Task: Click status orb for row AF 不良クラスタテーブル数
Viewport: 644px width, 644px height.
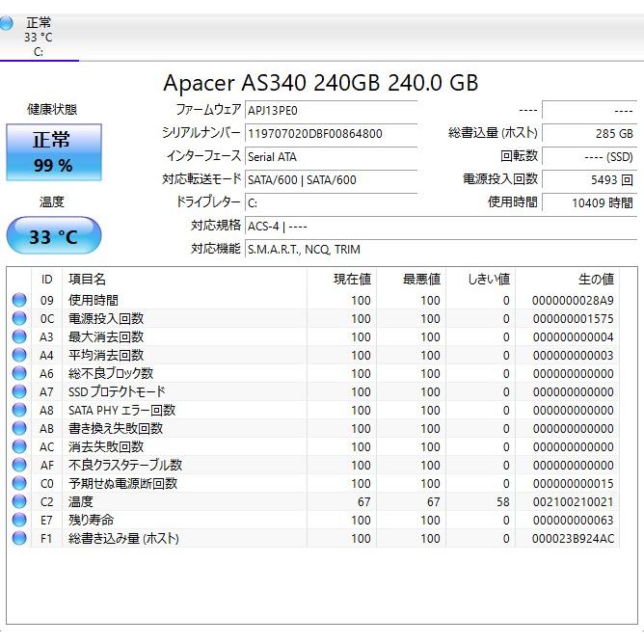Action: coord(19,465)
